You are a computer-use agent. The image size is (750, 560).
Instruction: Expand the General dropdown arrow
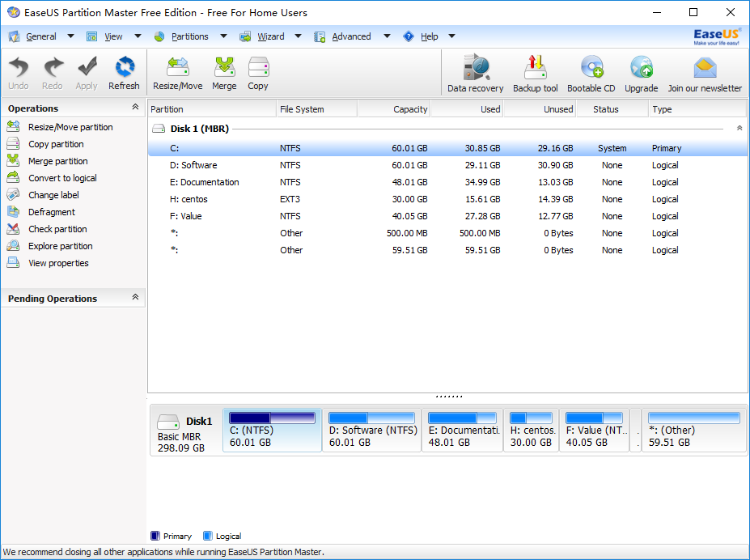[70, 36]
